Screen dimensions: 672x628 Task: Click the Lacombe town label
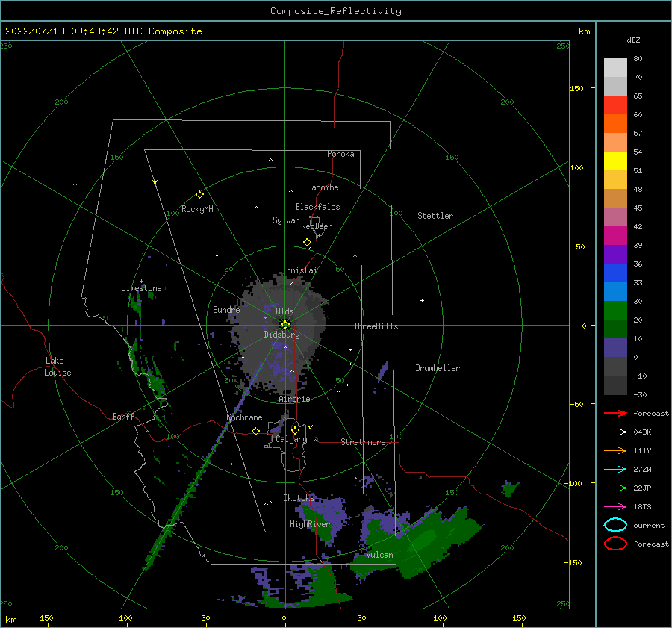323,187
